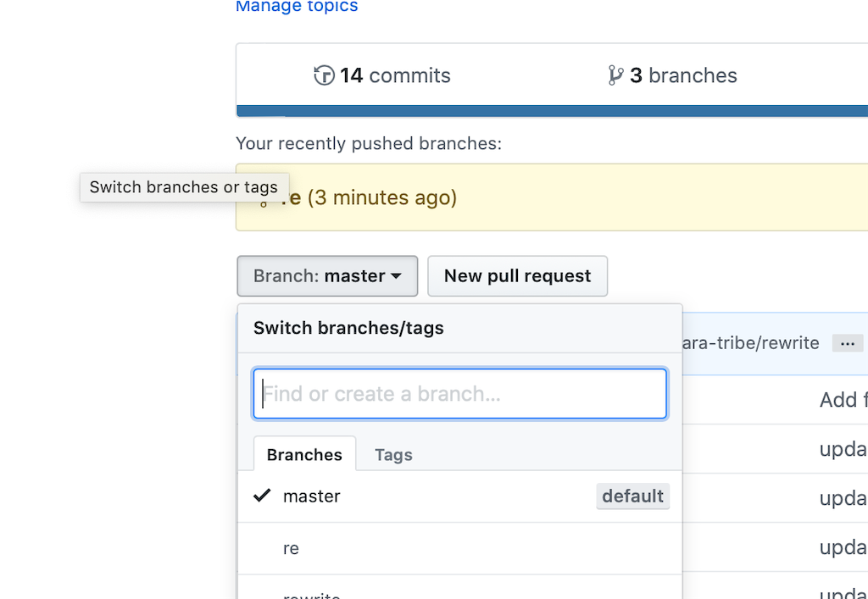Select the rewrite branch in the list
The height and width of the screenshot is (599, 868).
[459, 587]
